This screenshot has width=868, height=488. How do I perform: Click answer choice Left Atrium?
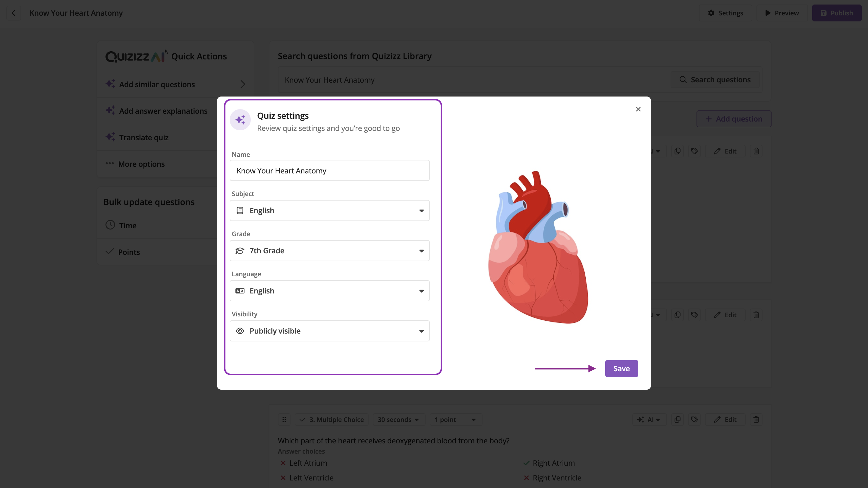point(308,463)
